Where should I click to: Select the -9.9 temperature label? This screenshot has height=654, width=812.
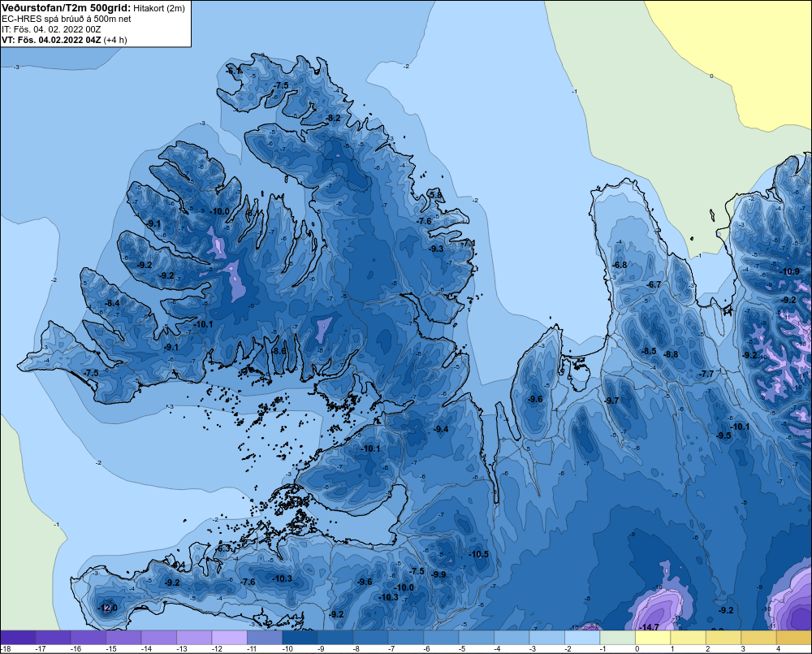coord(438,574)
